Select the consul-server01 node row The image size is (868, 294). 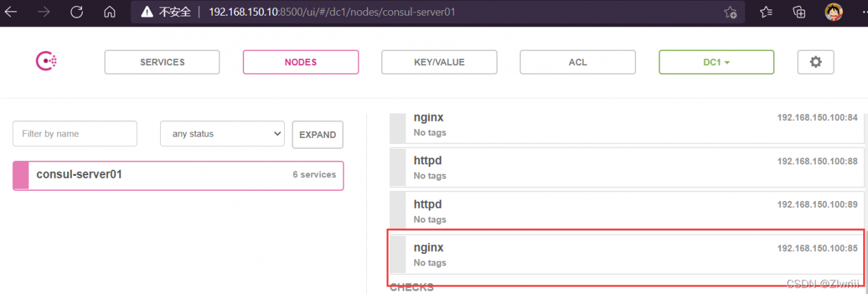click(178, 175)
